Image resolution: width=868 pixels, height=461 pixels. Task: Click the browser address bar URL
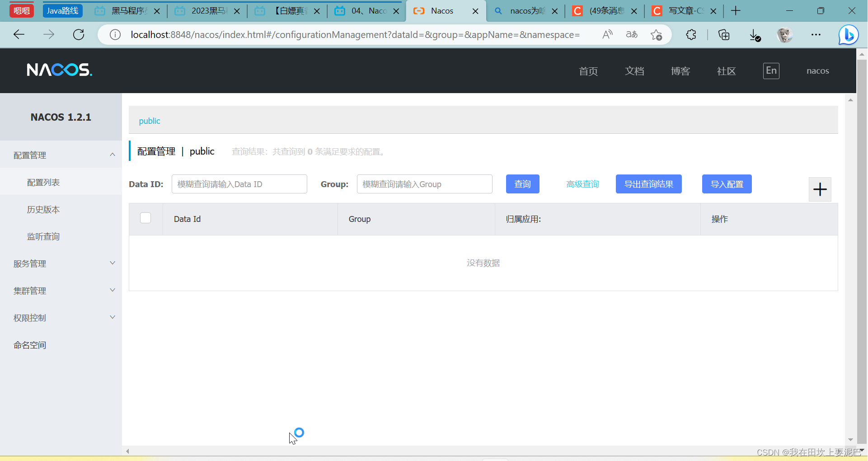[x=355, y=35]
